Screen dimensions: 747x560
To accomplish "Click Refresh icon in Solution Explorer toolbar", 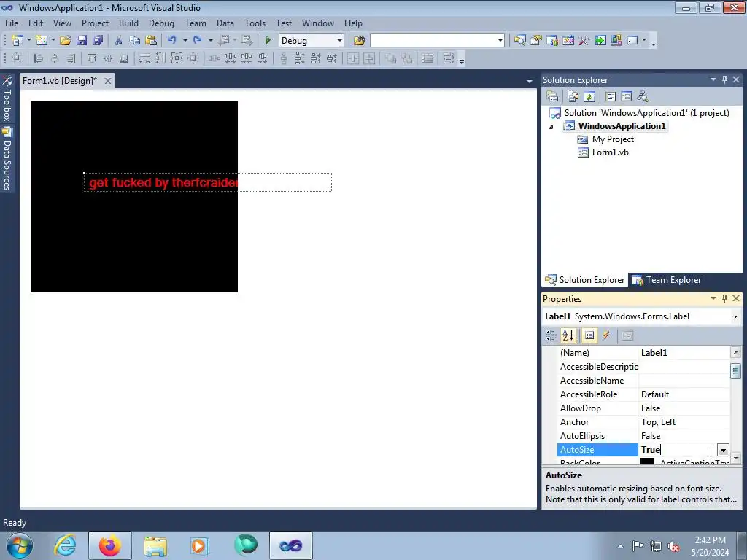I will [x=589, y=97].
